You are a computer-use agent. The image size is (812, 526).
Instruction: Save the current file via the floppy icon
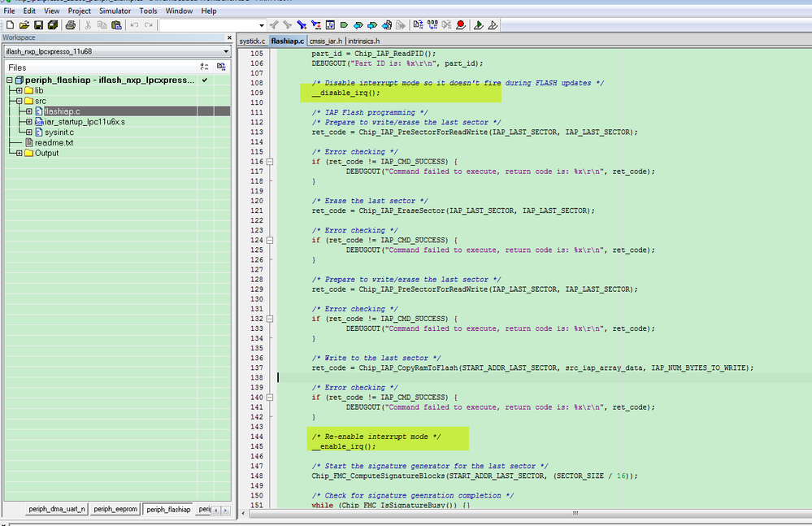38,25
